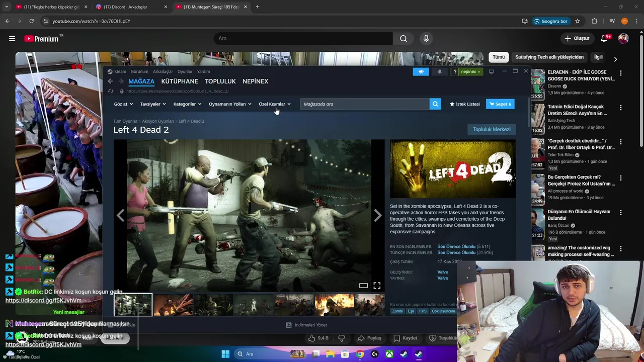Open YouTube Premium home logo

coord(41,38)
